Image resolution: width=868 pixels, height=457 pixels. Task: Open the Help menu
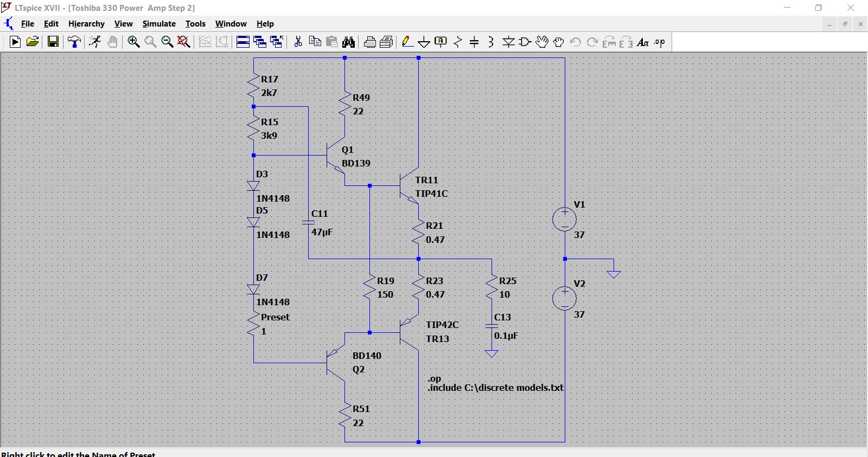pyautogui.click(x=265, y=24)
